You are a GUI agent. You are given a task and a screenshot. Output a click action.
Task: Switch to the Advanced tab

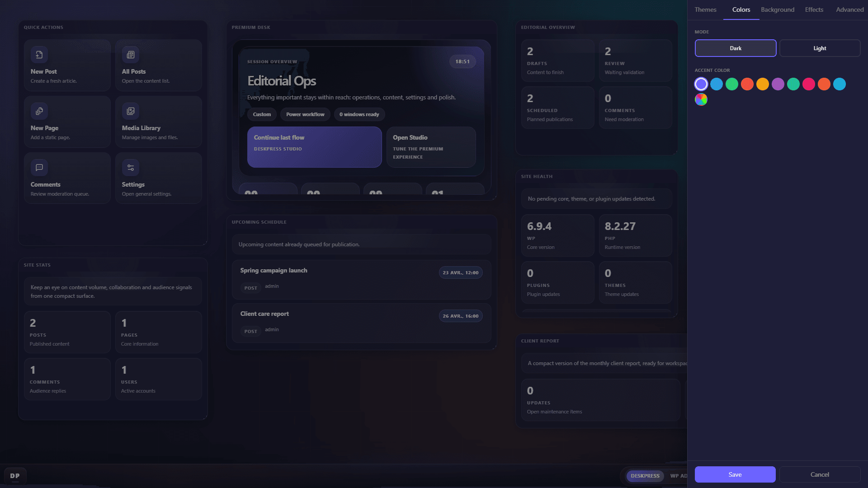(849, 9)
